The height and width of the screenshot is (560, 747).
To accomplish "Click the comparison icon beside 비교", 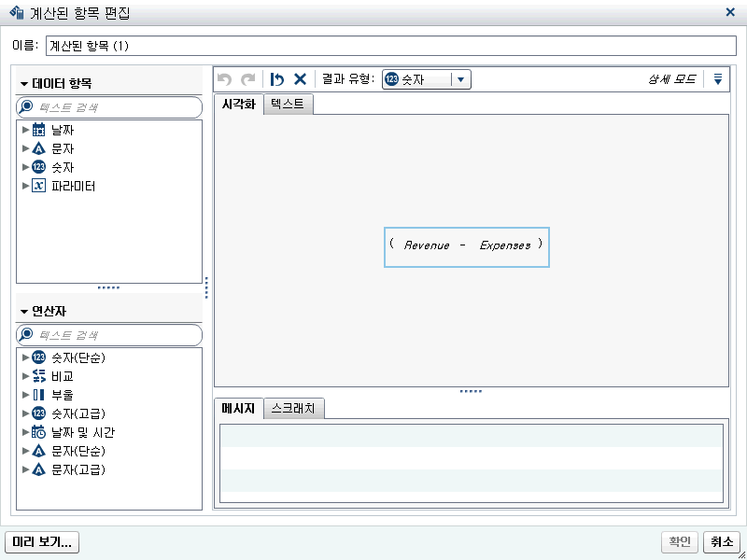I will click(36, 376).
